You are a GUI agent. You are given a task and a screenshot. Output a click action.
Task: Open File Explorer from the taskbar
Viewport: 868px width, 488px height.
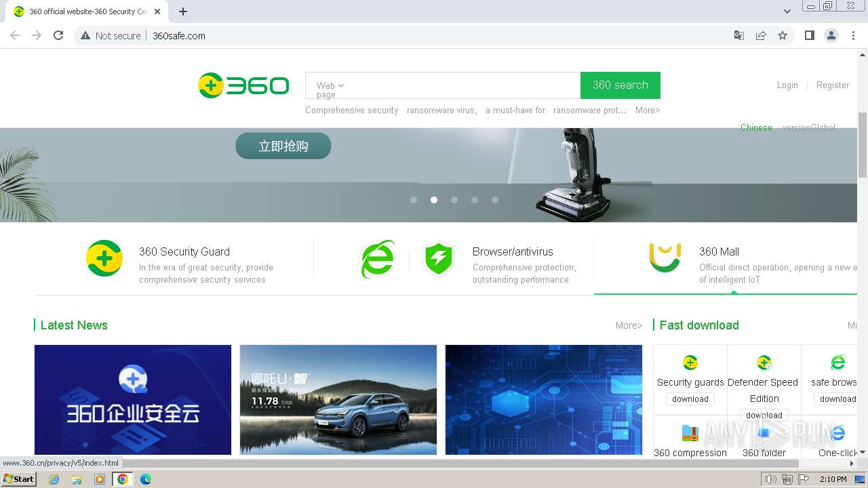point(77,479)
